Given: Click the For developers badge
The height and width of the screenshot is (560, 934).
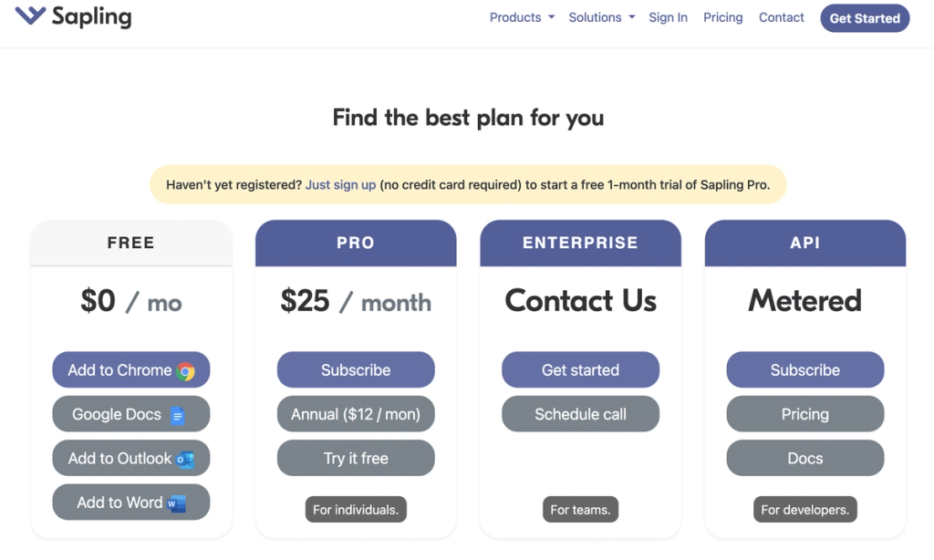Looking at the screenshot, I should coord(804,509).
